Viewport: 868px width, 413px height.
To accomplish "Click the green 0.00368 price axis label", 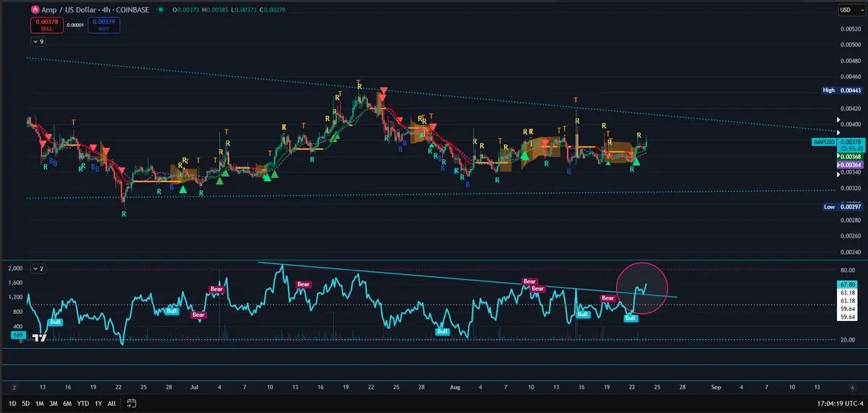I will tap(850, 157).
